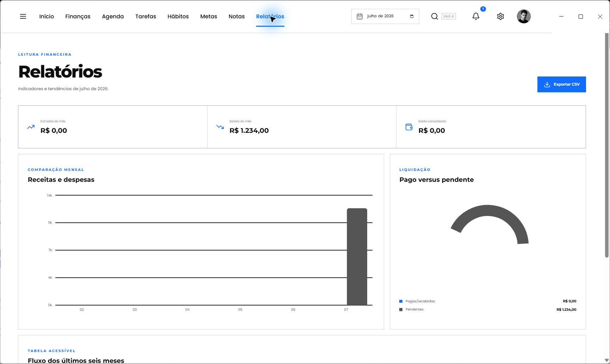Click the Pago versus pendente heading
This screenshot has width=610, height=364.
[436, 180]
